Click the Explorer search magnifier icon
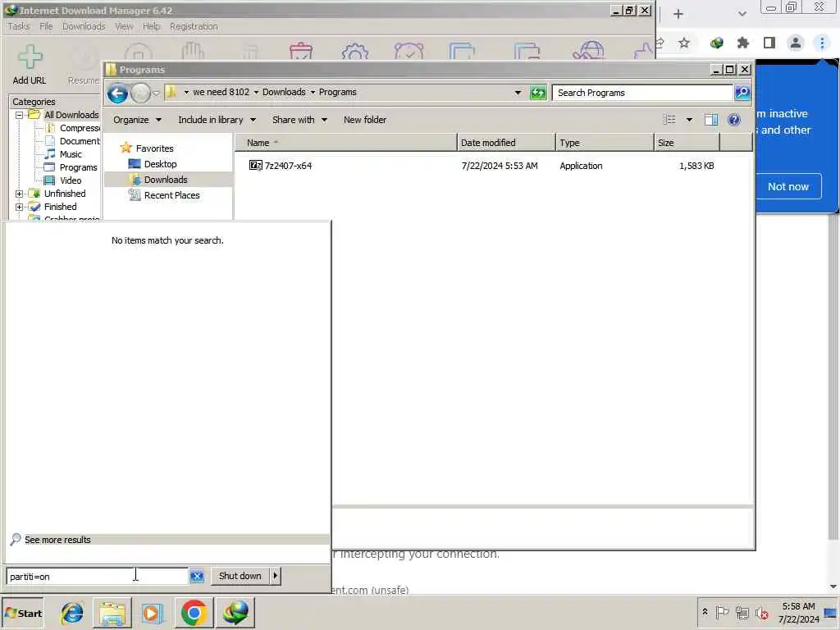This screenshot has height=630, width=840. (x=742, y=93)
